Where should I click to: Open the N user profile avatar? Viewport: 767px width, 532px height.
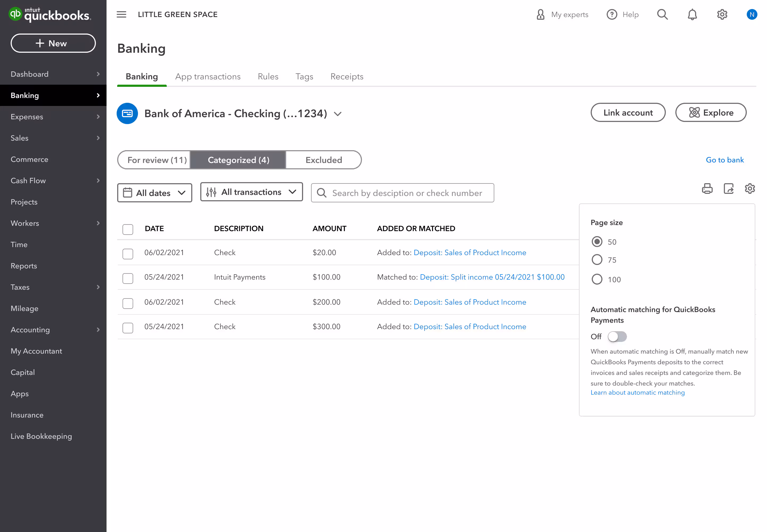[x=752, y=15]
